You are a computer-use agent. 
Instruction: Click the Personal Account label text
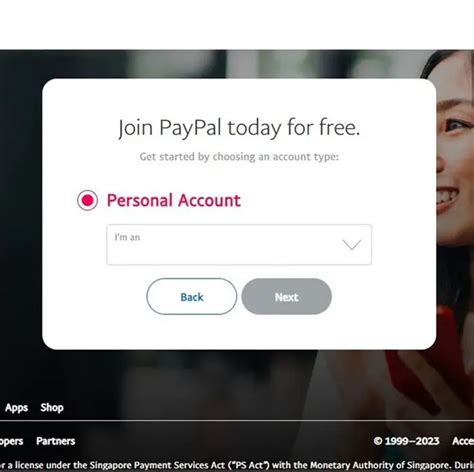[x=173, y=200]
